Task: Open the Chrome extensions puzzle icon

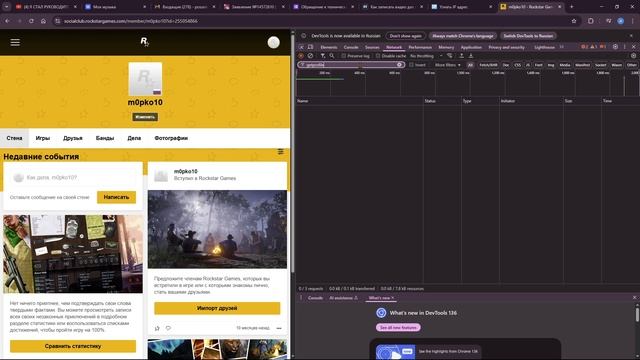Action: (x=591, y=21)
